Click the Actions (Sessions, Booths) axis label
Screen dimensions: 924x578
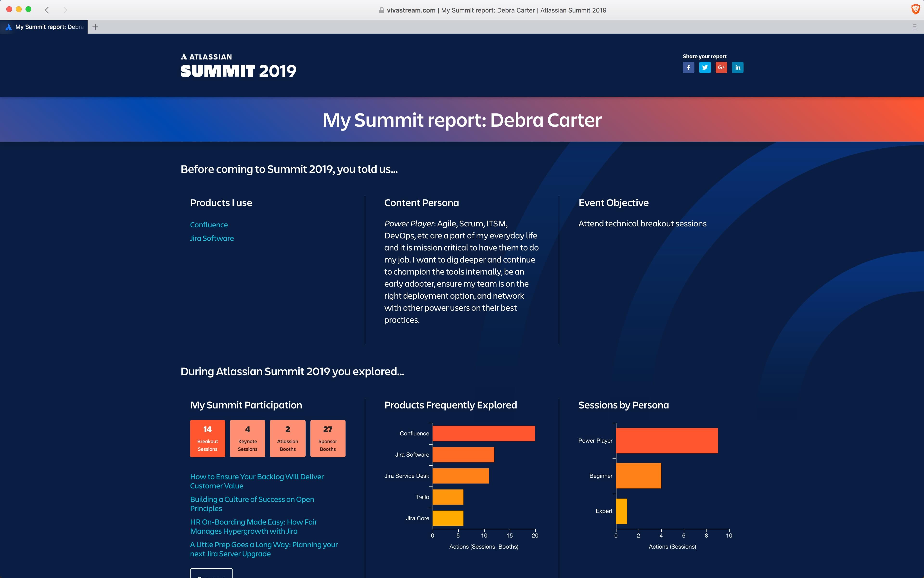[484, 547]
